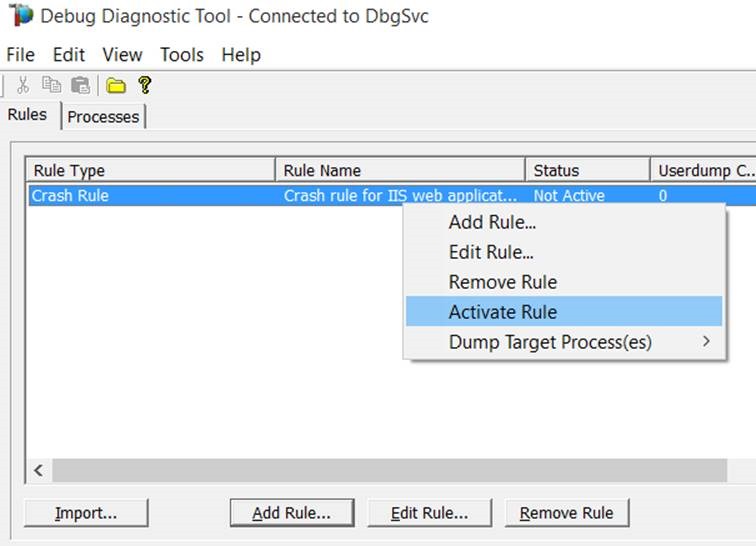Open the File menu

20,54
